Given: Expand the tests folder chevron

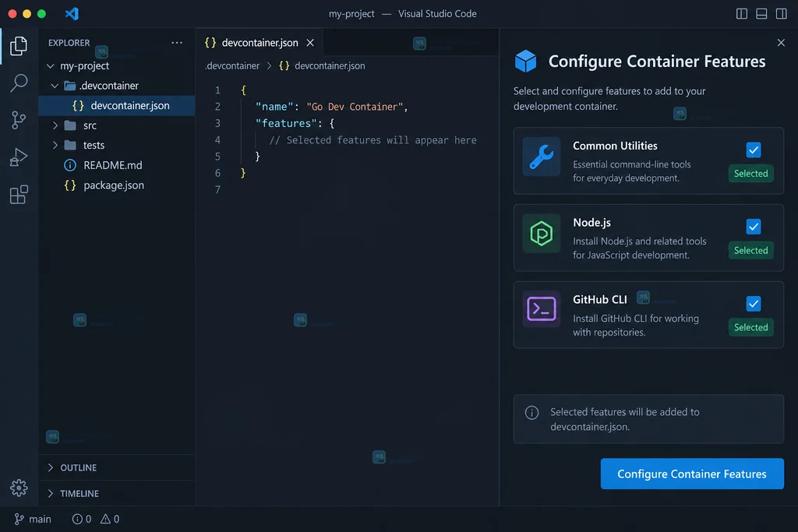Looking at the screenshot, I should 55,145.
